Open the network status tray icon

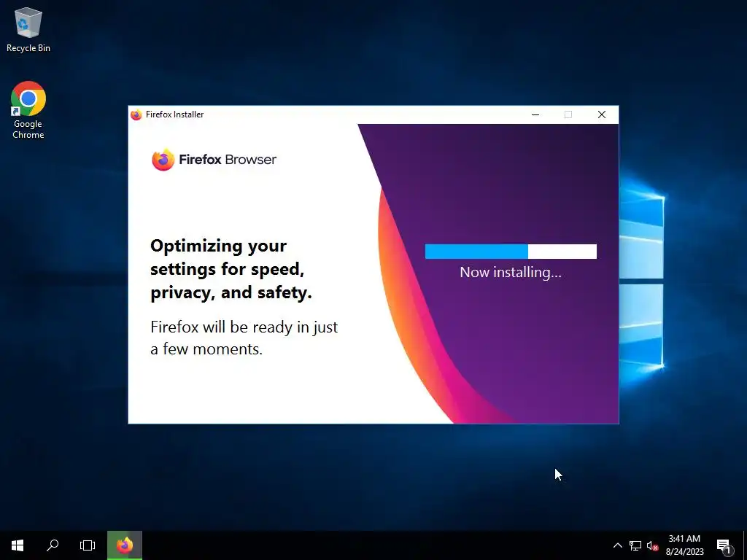(635, 545)
